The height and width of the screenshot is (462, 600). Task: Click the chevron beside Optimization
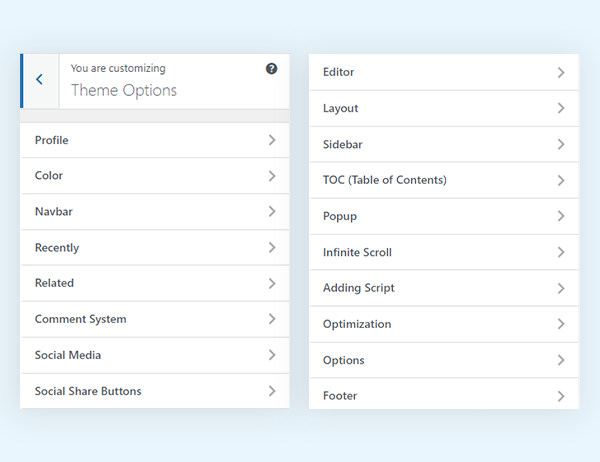click(x=561, y=324)
